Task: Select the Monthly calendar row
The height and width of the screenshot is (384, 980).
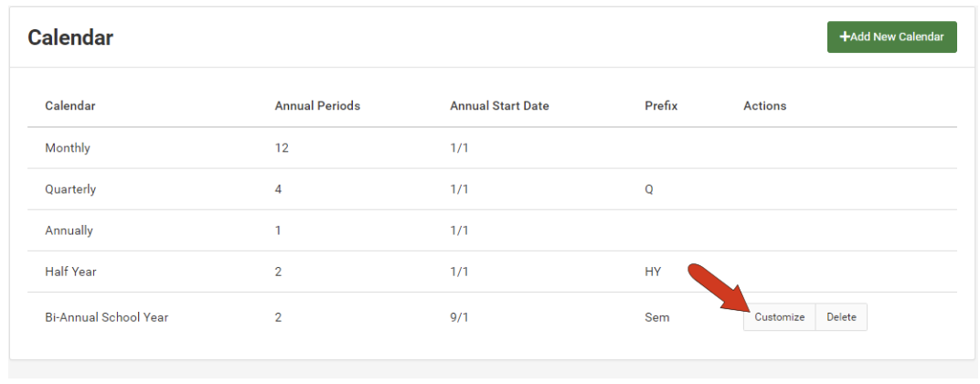Action: [68, 148]
